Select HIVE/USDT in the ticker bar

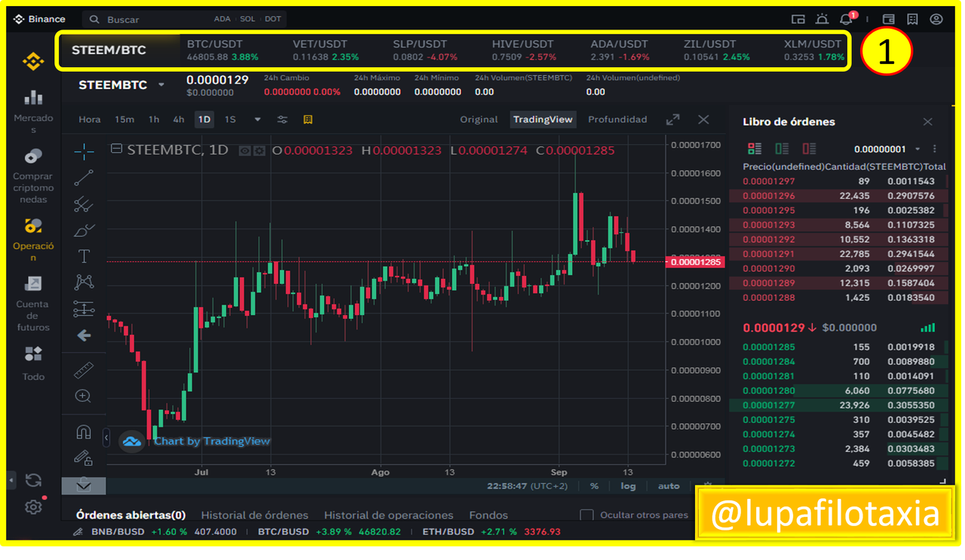(x=524, y=50)
